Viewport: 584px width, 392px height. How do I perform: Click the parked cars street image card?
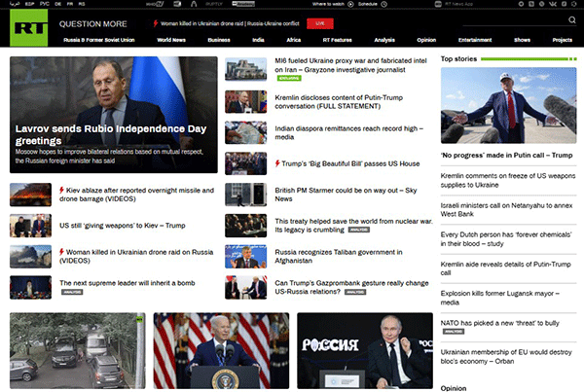[x=78, y=350]
